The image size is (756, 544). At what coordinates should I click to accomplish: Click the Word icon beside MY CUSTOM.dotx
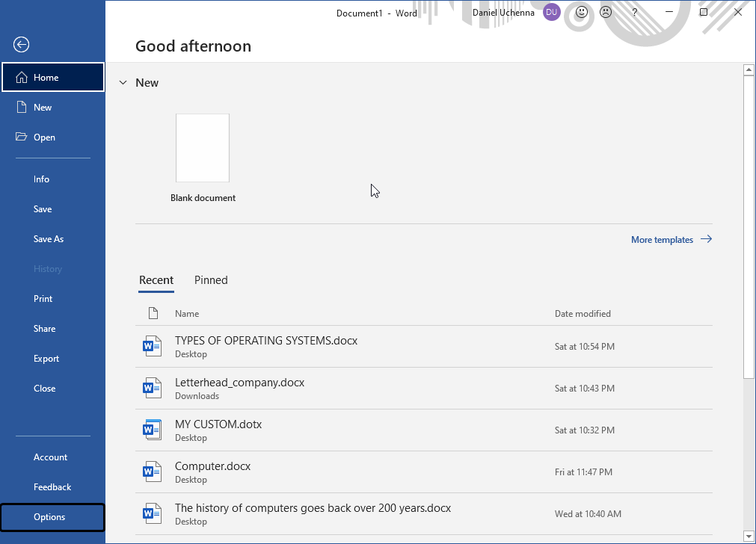pyautogui.click(x=153, y=430)
